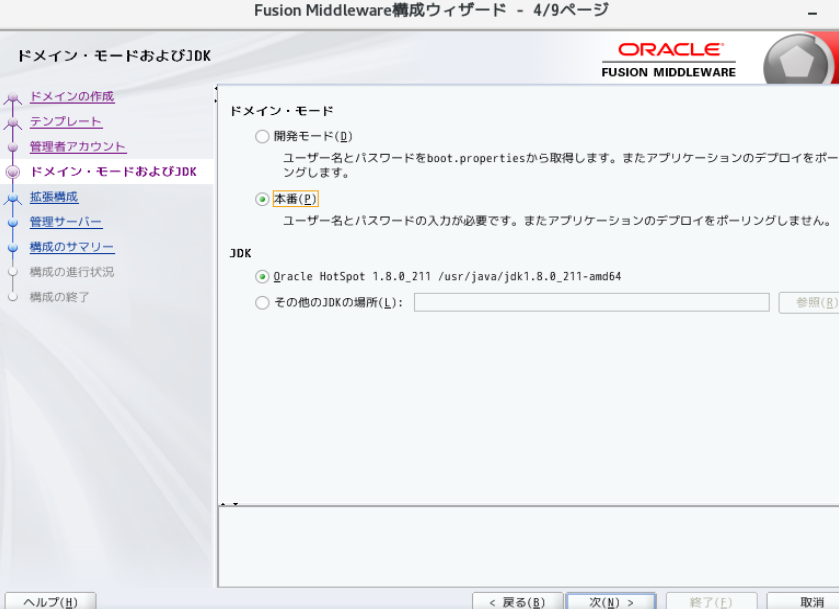Click the boot.properties development mode description
The height and width of the screenshot is (609, 839).
pos(560,165)
